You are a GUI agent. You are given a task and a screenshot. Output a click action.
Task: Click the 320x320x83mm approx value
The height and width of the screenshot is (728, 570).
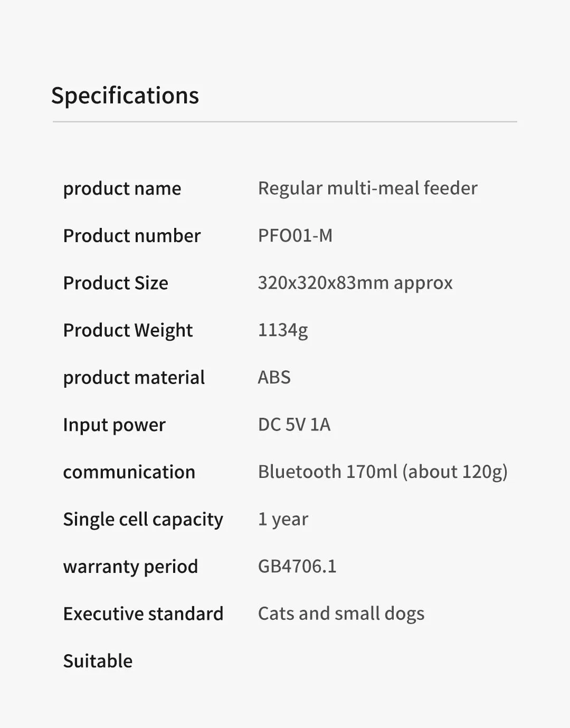click(355, 283)
